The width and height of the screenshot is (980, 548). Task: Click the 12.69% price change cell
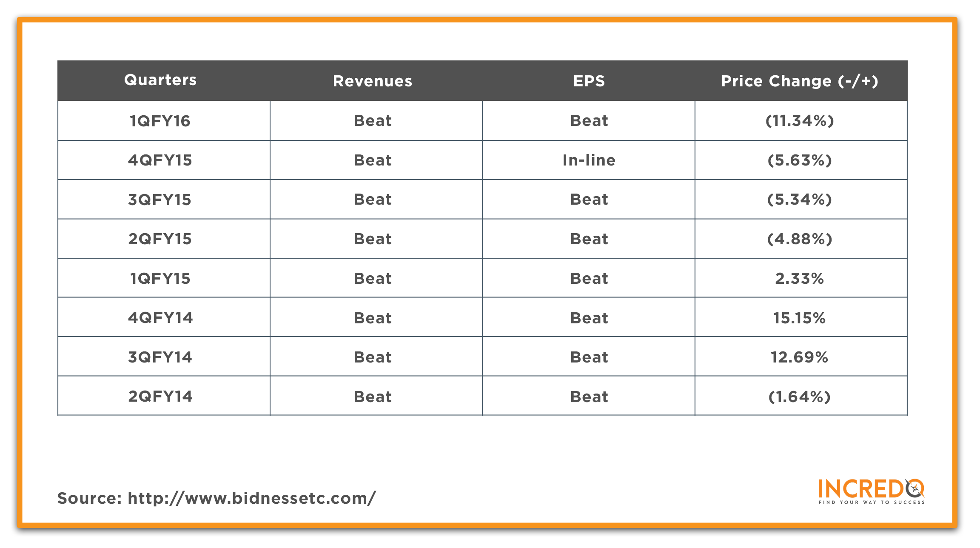click(801, 357)
